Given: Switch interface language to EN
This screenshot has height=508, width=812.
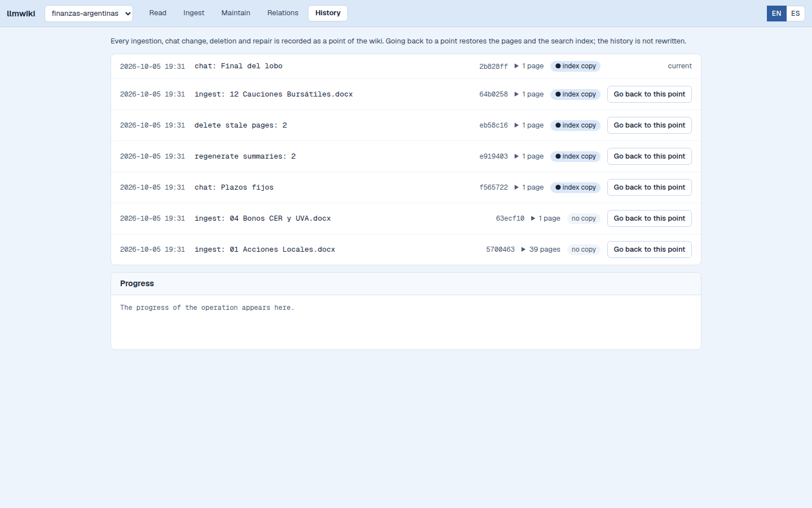Looking at the screenshot, I should click(776, 14).
